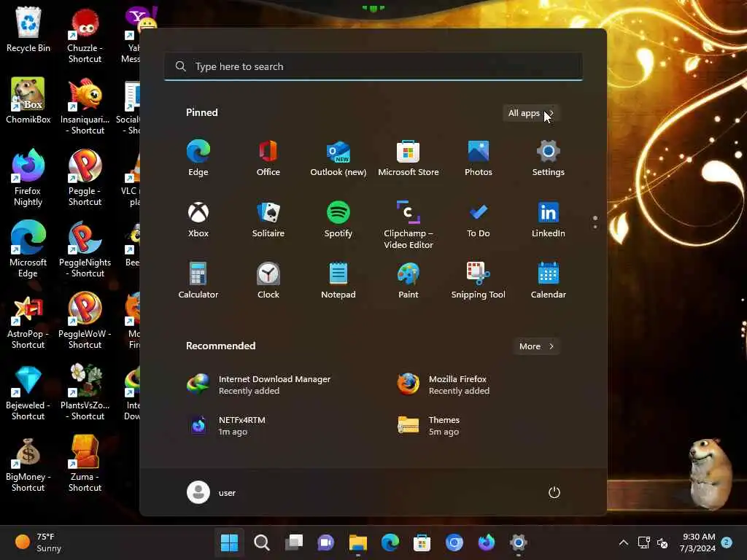Open LinkedIn pinned app
The width and height of the screenshot is (747, 560).
pos(549,219)
